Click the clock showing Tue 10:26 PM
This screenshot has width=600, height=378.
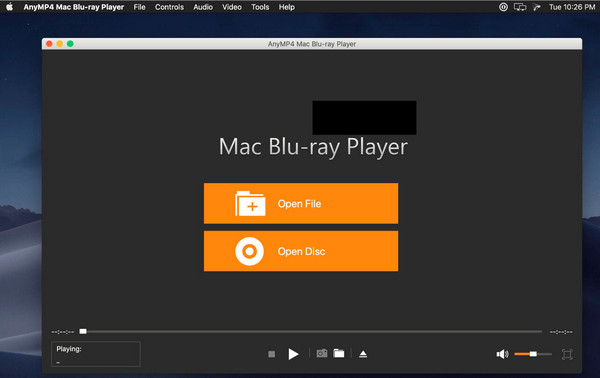pyautogui.click(x=572, y=7)
